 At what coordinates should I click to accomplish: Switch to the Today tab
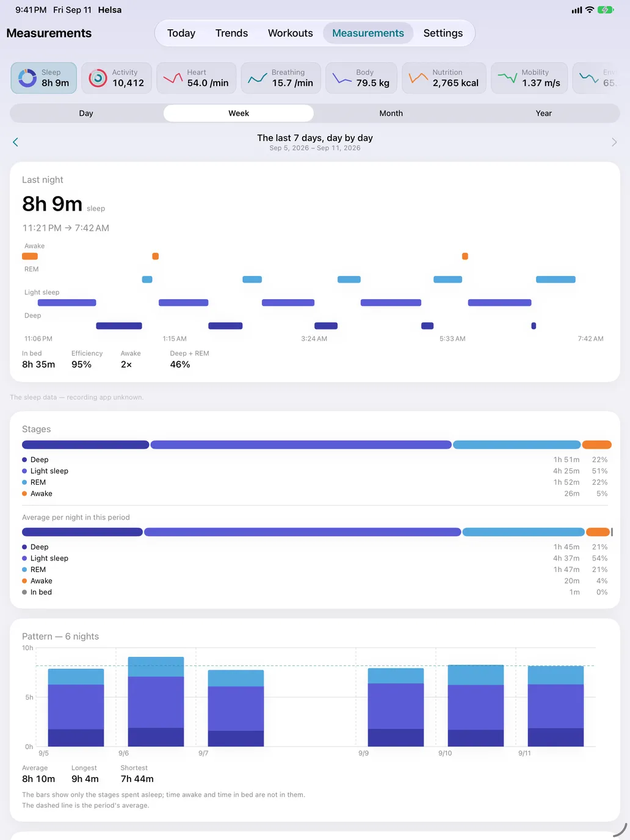pyautogui.click(x=181, y=33)
